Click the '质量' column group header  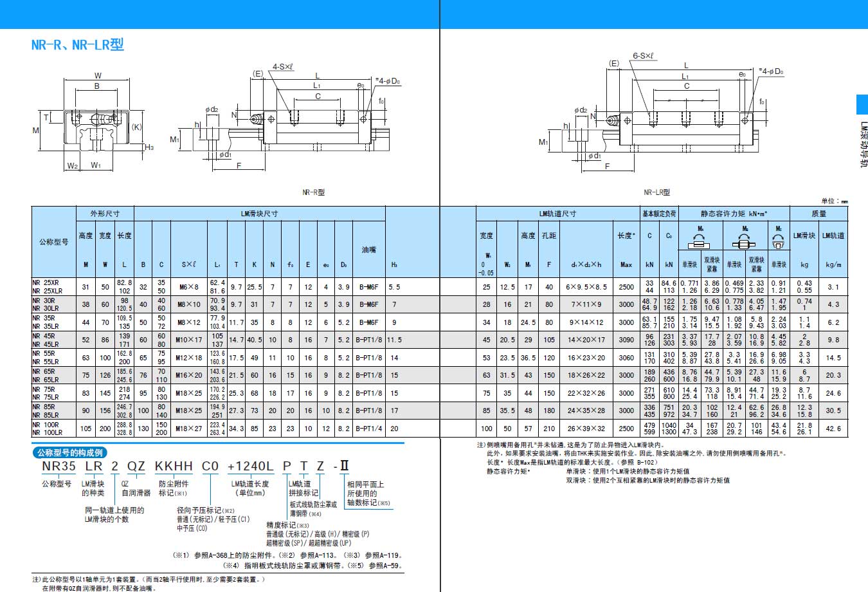pyautogui.click(x=819, y=214)
